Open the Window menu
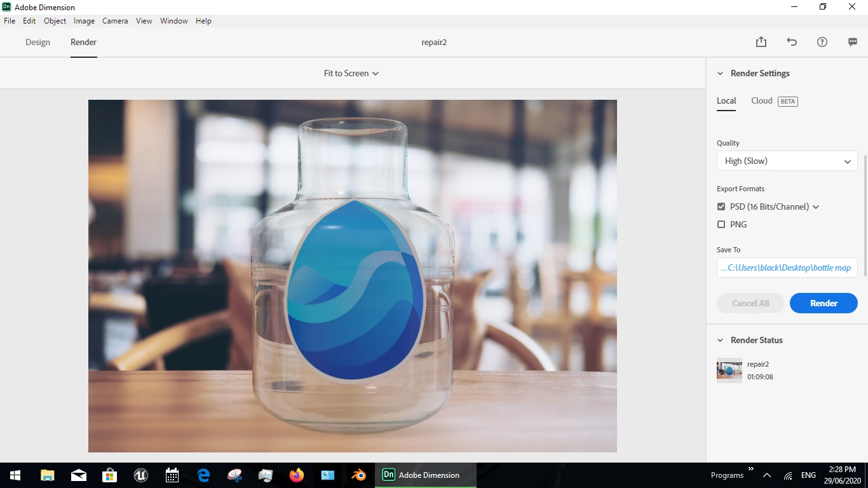 (x=174, y=21)
